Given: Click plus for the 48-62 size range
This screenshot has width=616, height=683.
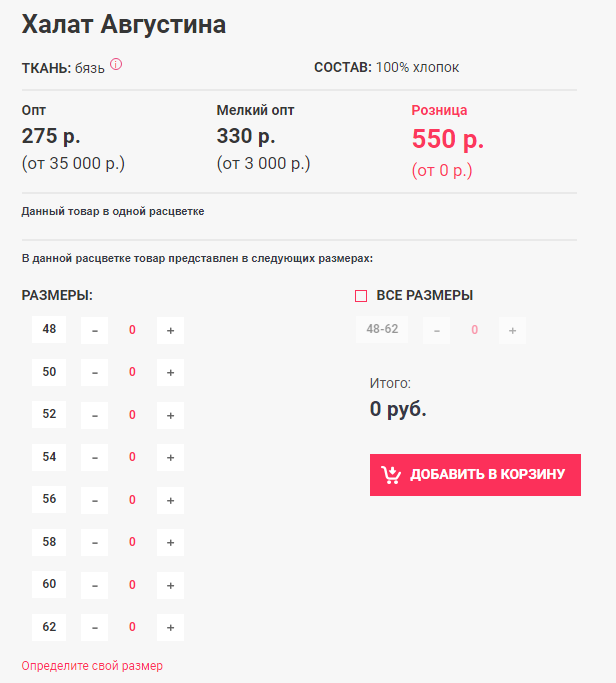Looking at the screenshot, I should (x=512, y=330).
